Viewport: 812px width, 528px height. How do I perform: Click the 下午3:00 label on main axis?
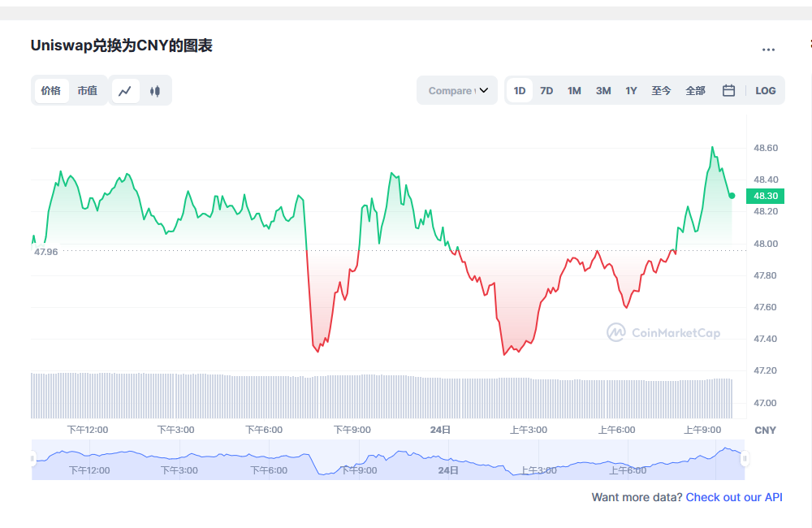pos(175,430)
